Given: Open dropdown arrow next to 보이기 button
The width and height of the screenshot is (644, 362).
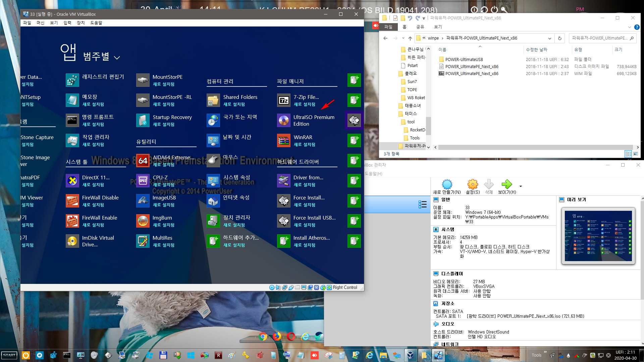Looking at the screenshot, I should 521,186.
